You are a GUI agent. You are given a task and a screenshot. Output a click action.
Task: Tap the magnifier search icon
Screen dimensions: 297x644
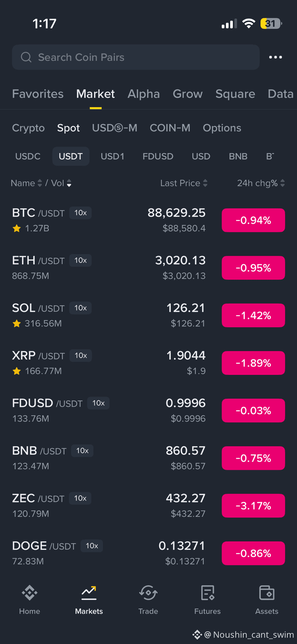pyautogui.click(x=26, y=57)
